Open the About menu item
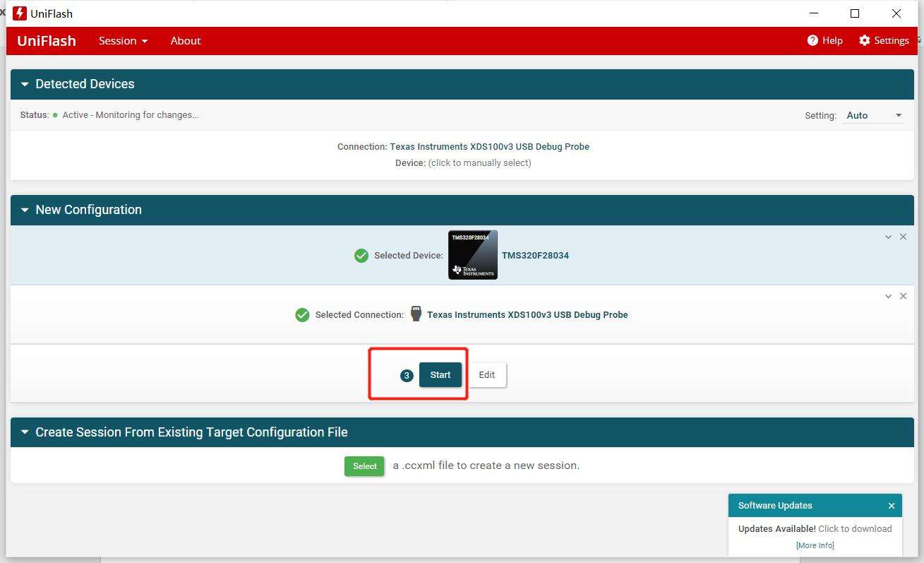 pyautogui.click(x=186, y=40)
